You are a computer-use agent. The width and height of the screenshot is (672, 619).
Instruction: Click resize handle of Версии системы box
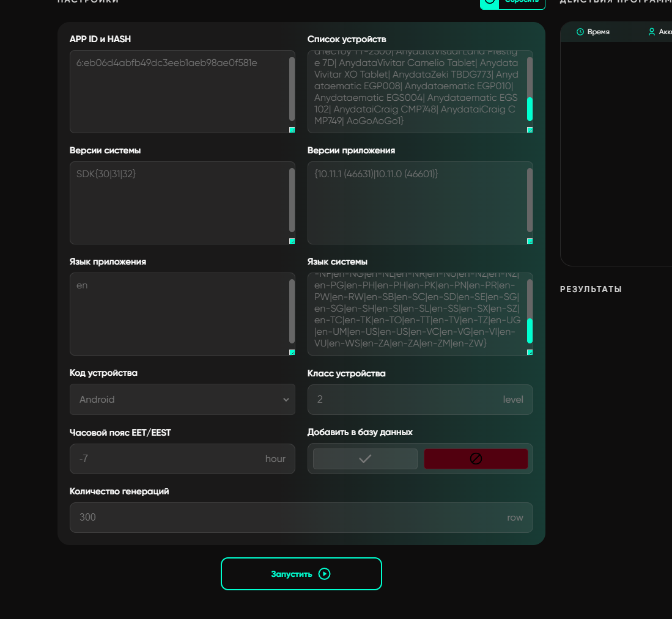pos(292,241)
